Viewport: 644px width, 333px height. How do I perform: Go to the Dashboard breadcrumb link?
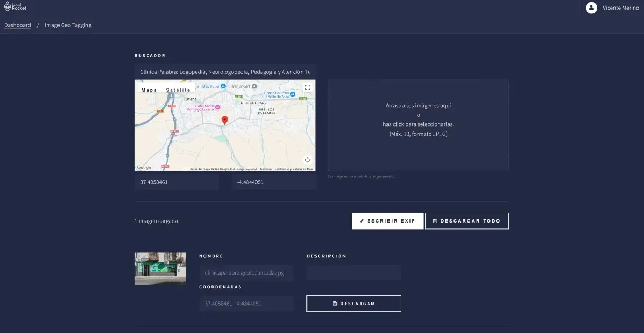[18, 25]
